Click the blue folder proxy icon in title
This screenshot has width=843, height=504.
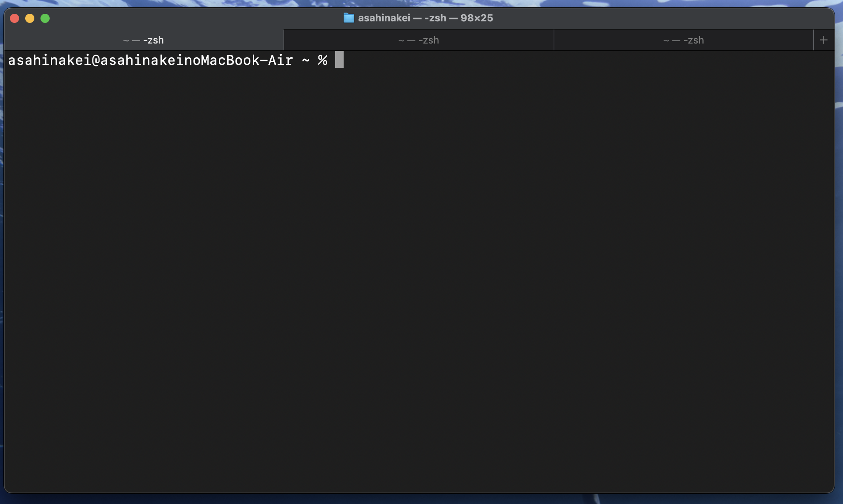[x=349, y=18]
